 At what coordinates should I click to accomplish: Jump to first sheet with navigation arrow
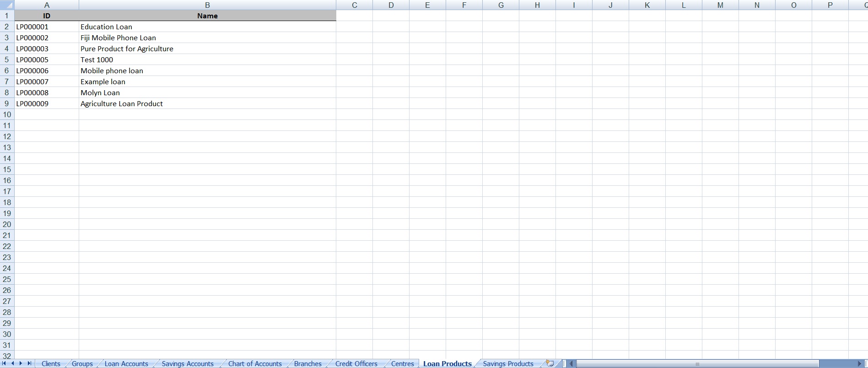[x=4, y=363]
